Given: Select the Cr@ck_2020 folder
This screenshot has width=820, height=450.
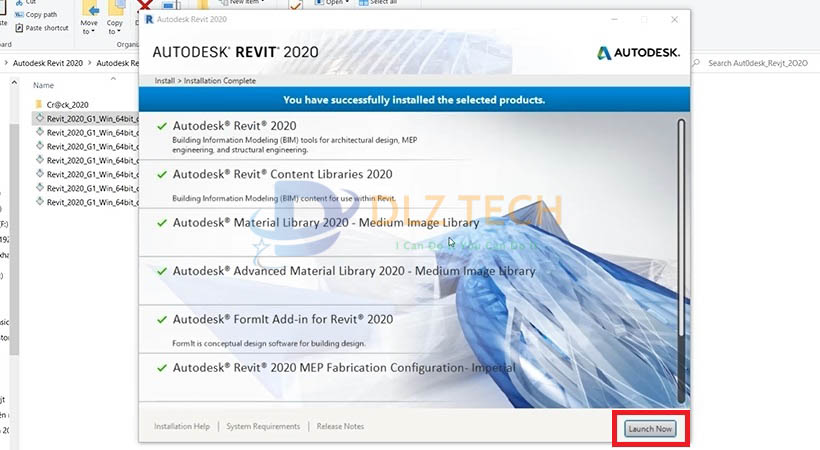Looking at the screenshot, I should [67, 105].
